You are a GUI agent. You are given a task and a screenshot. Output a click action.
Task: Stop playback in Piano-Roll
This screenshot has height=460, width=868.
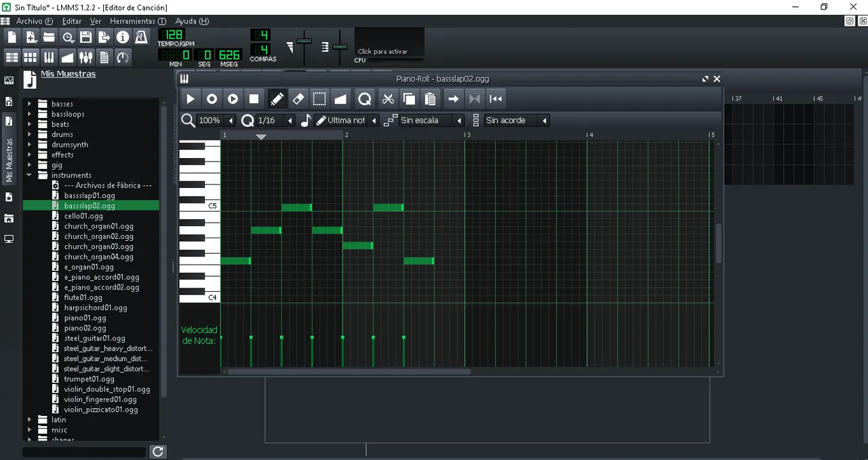point(254,99)
